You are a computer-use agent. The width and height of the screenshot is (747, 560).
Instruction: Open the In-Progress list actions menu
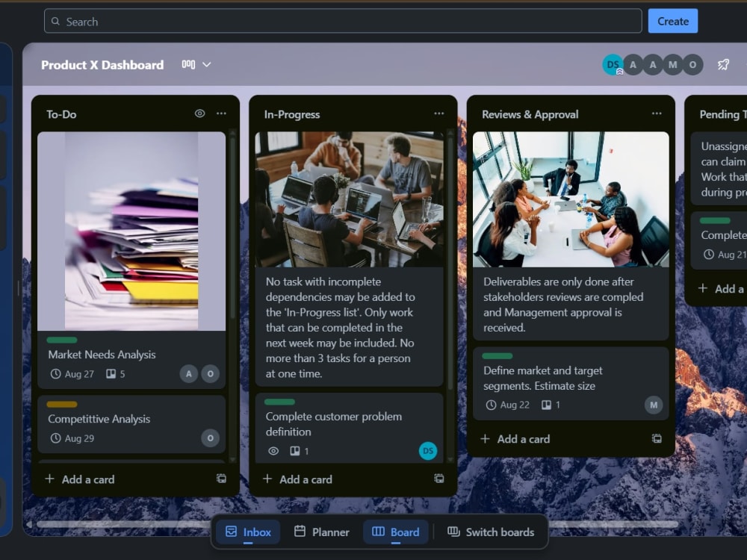(438, 113)
